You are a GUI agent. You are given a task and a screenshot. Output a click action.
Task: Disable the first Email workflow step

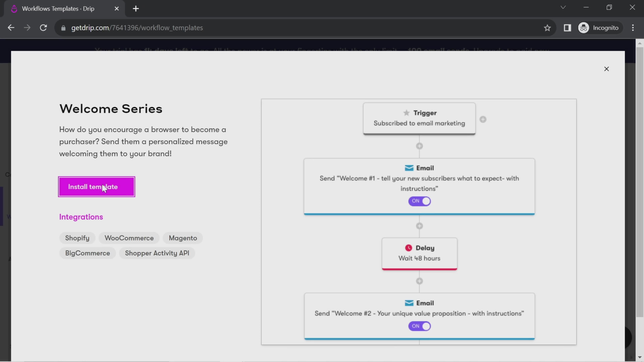[419, 201]
